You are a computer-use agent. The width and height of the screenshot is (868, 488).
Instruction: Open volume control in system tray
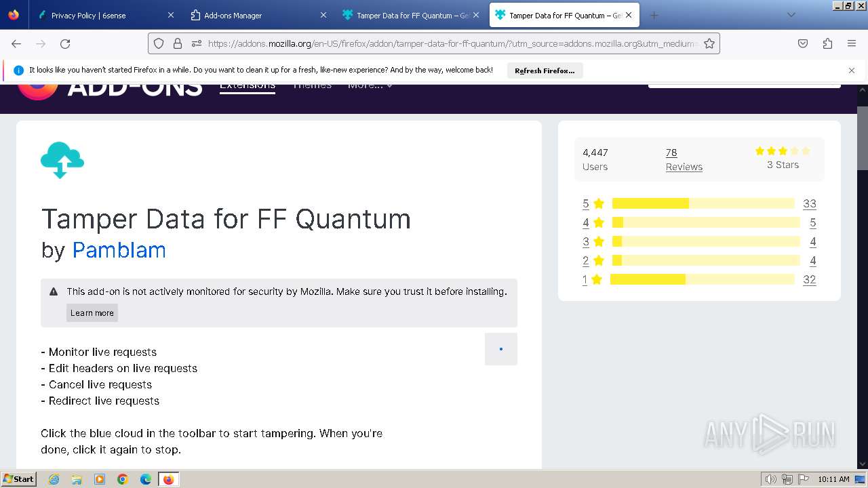point(771,479)
